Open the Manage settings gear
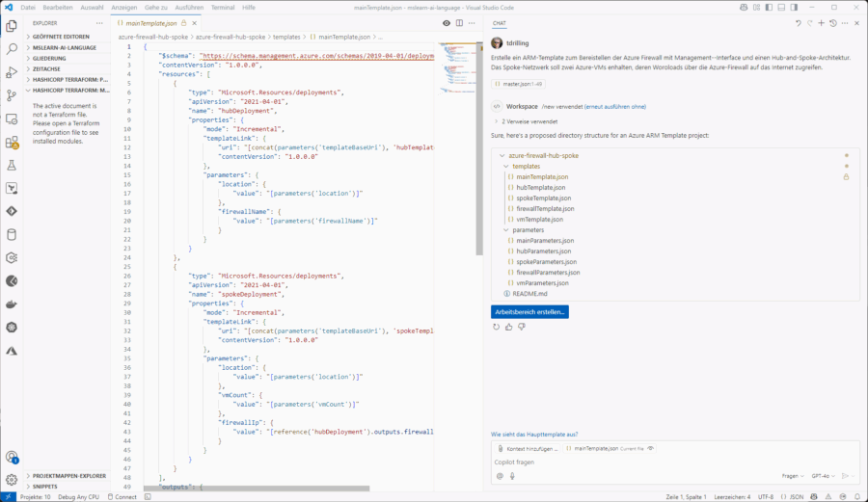Image resolution: width=868 pixels, height=502 pixels. coord(12,480)
